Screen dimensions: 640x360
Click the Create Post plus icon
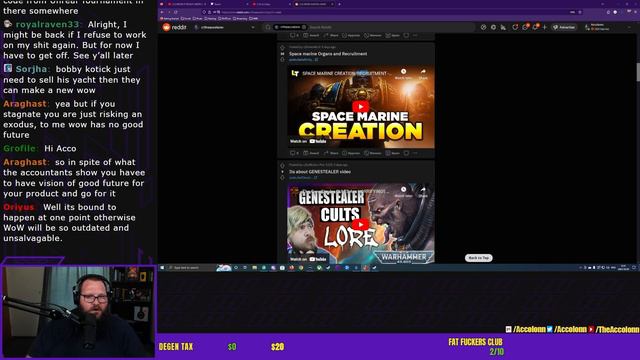pos(544,27)
